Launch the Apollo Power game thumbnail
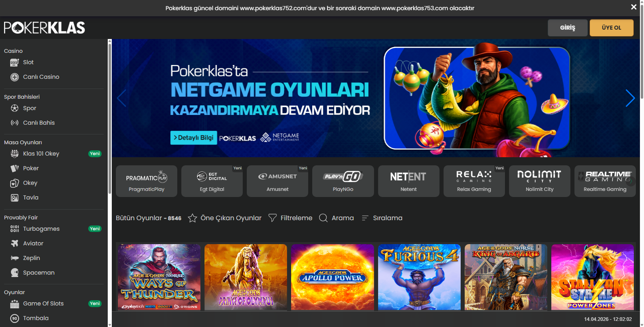The image size is (644, 327). pos(333,277)
